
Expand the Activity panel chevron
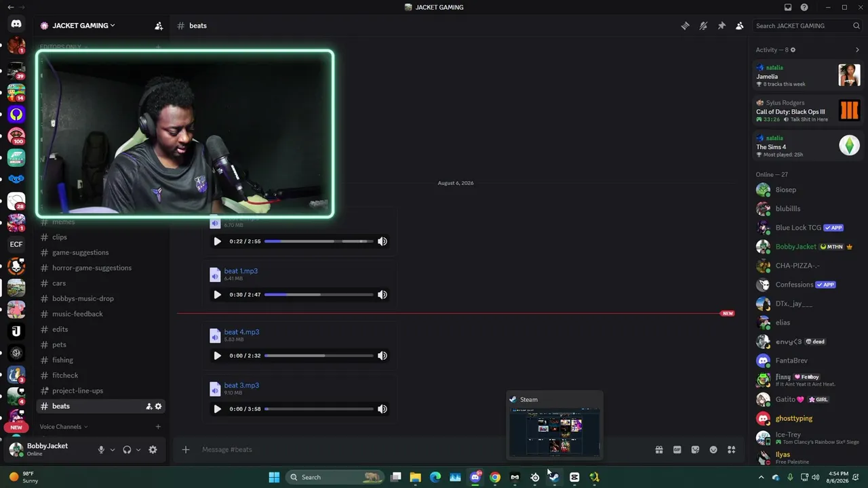tap(857, 49)
